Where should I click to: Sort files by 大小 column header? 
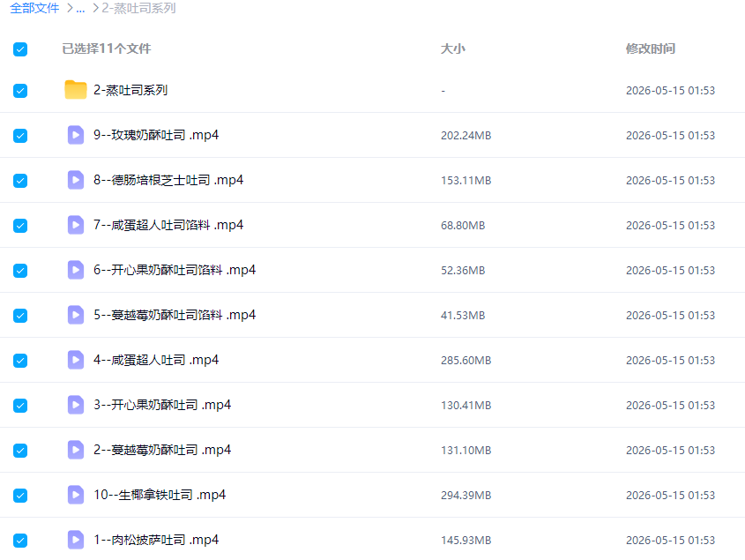pos(453,49)
